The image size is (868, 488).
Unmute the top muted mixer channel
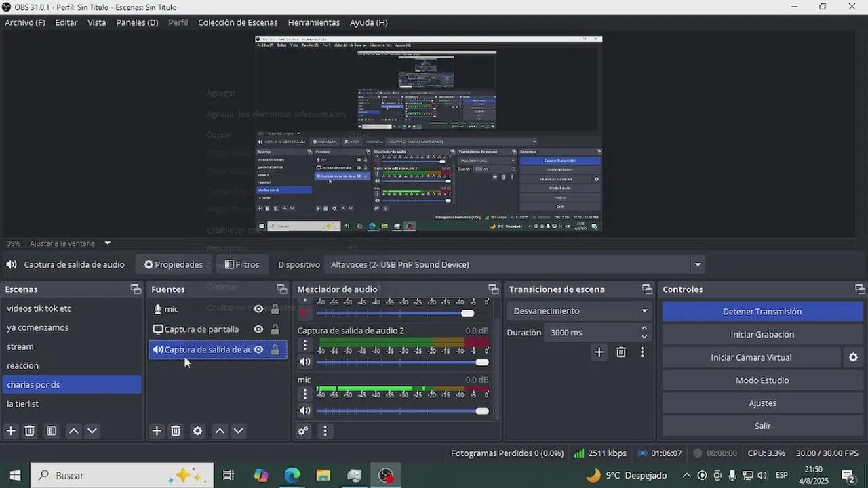305,313
